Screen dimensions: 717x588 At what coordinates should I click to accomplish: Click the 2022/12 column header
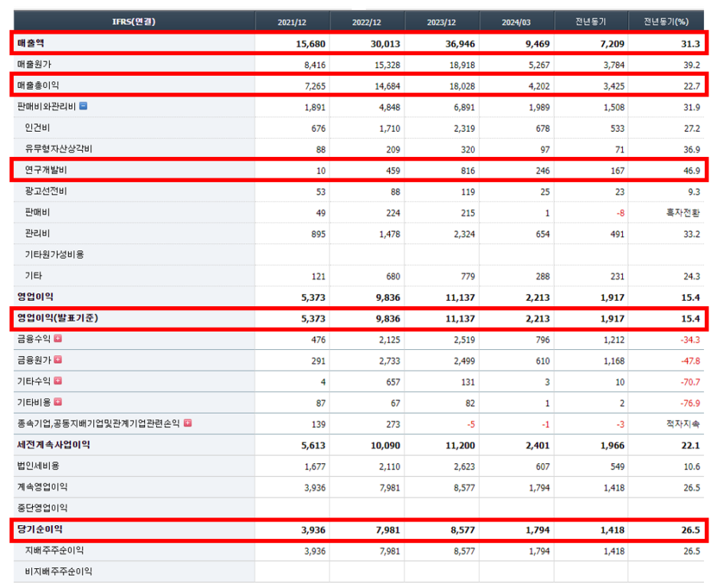point(367,22)
